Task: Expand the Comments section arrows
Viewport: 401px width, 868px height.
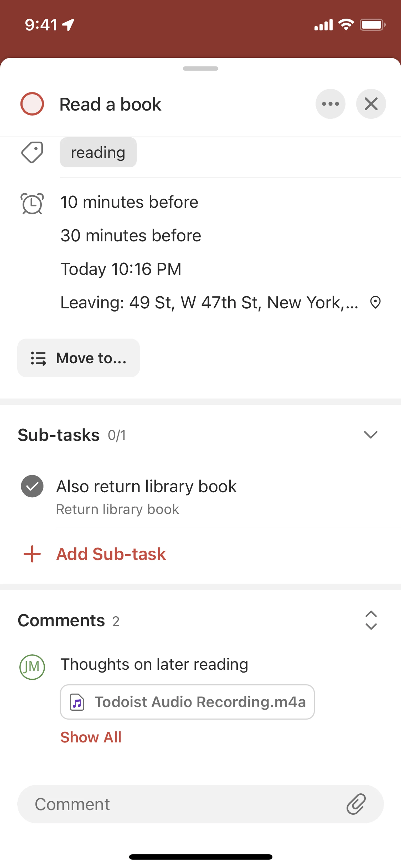Action: coord(371,620)
